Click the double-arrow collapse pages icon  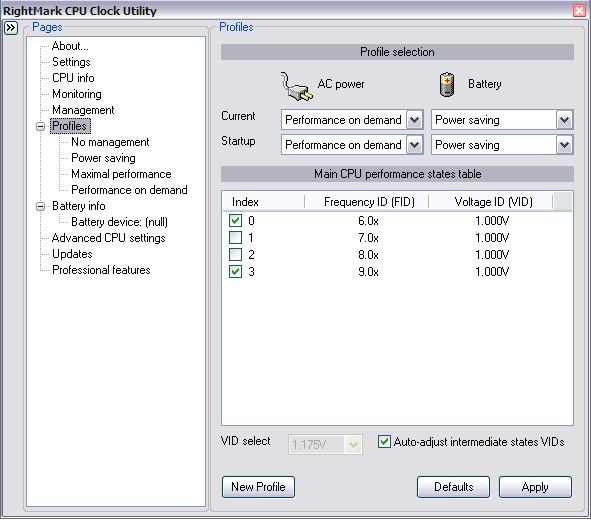pyautogui.click(x=11, y=28)
